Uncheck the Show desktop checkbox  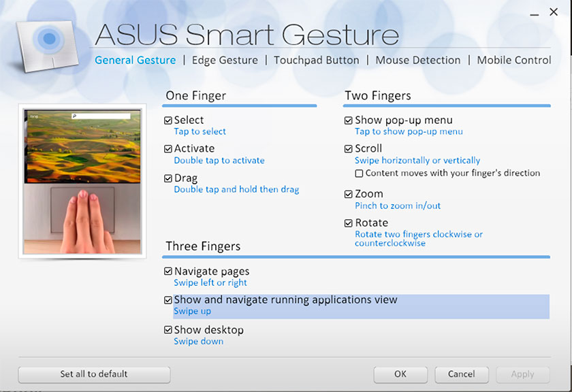point(168,330)
